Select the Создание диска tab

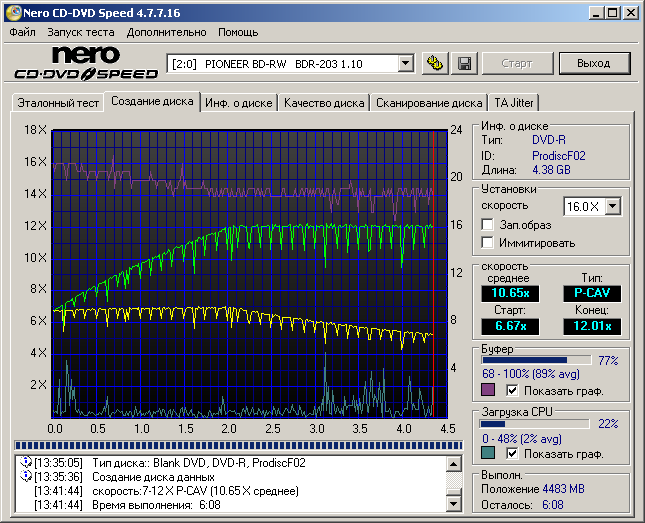click(152, 101)
